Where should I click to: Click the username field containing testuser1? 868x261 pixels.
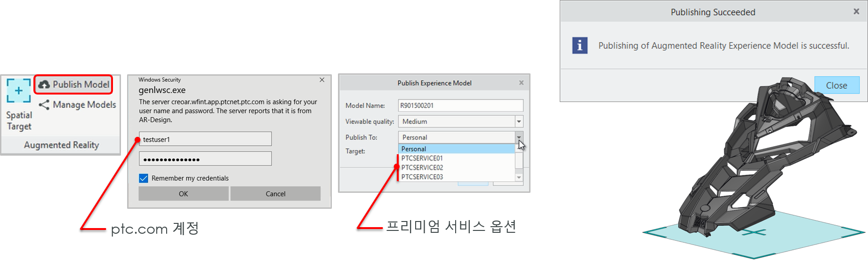(205, 139)
